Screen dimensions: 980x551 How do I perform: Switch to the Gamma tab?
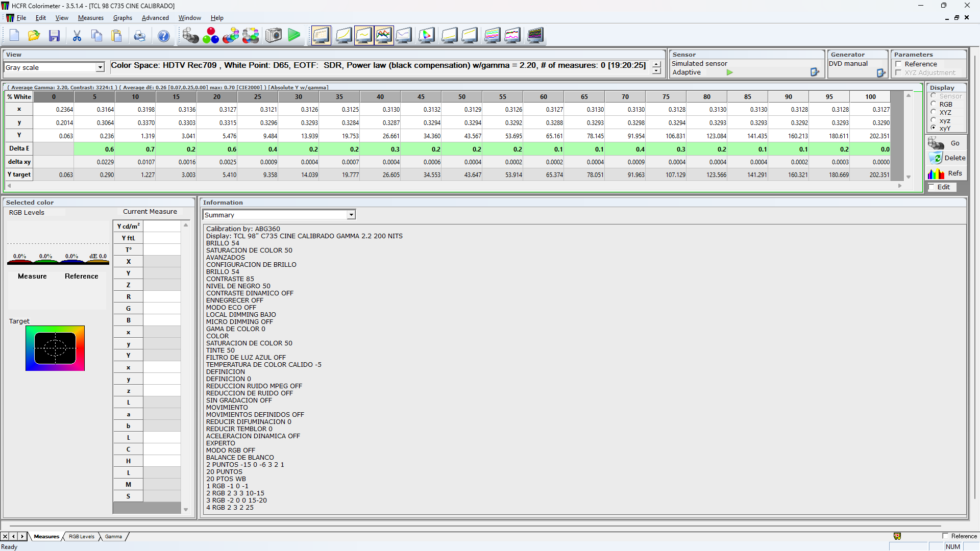point(113,536)
